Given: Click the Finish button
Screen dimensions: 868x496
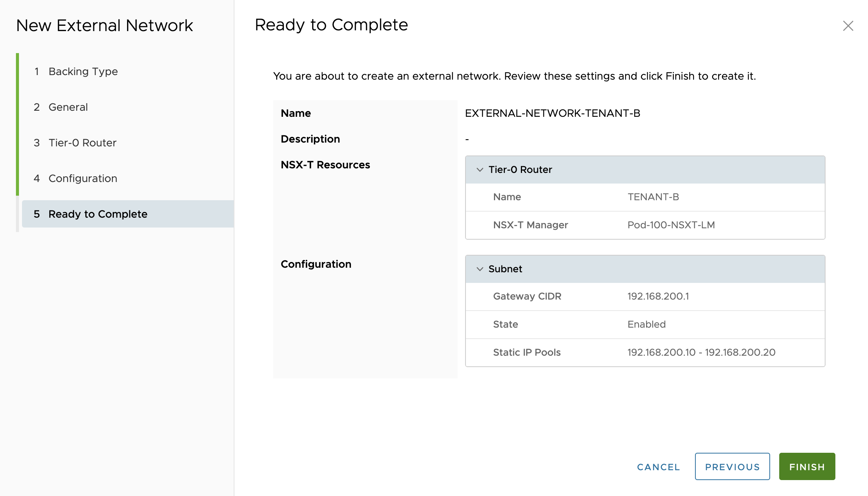Looking at the screenshot, I should (807, 466).
